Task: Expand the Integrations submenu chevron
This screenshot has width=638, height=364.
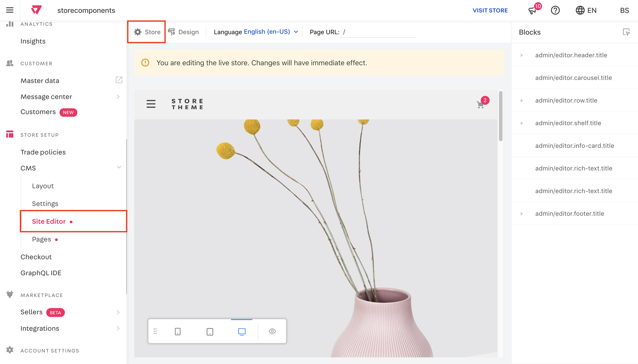Action: [118, 328]
